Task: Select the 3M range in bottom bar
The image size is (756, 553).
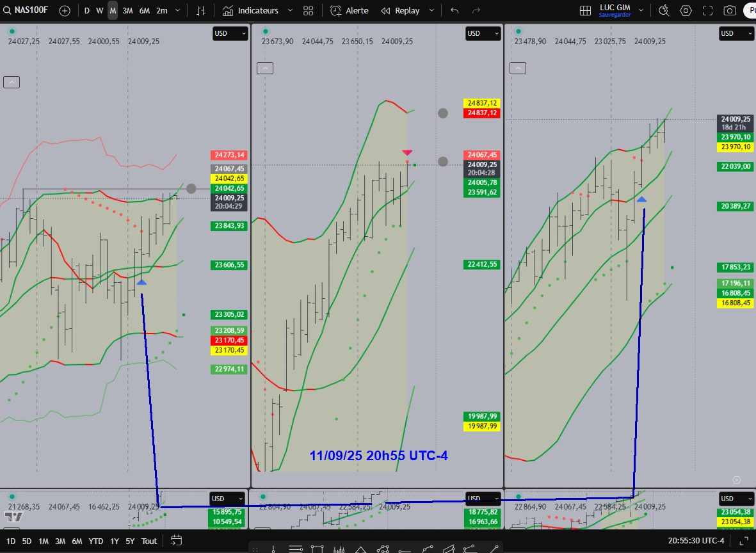Action: 60,541
